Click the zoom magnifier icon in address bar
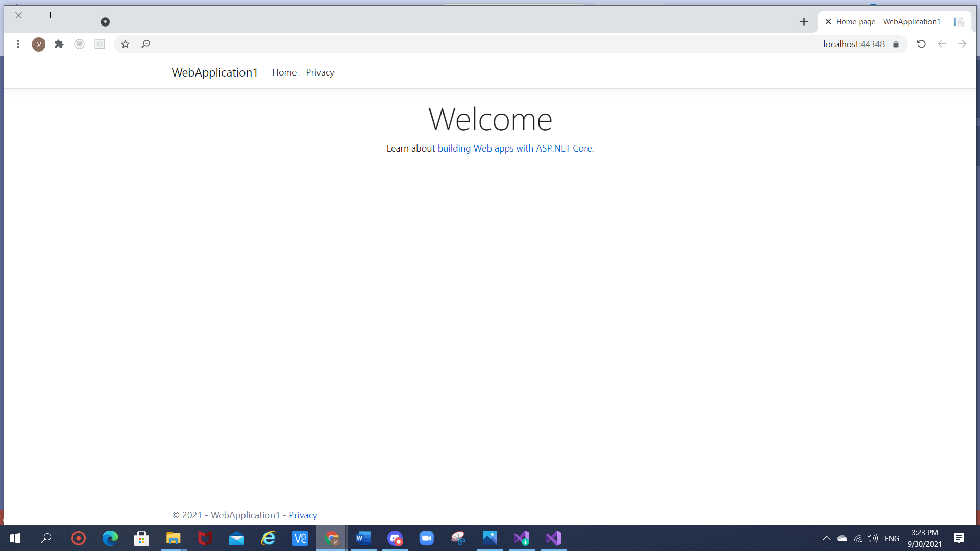Image resolution: width=980 pixels, height=551 pixels. point(145,44)
